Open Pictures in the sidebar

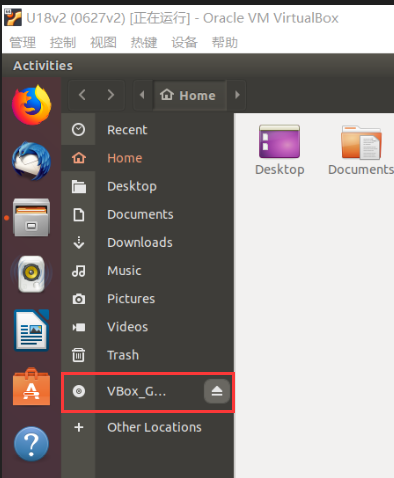pos(147,299)
